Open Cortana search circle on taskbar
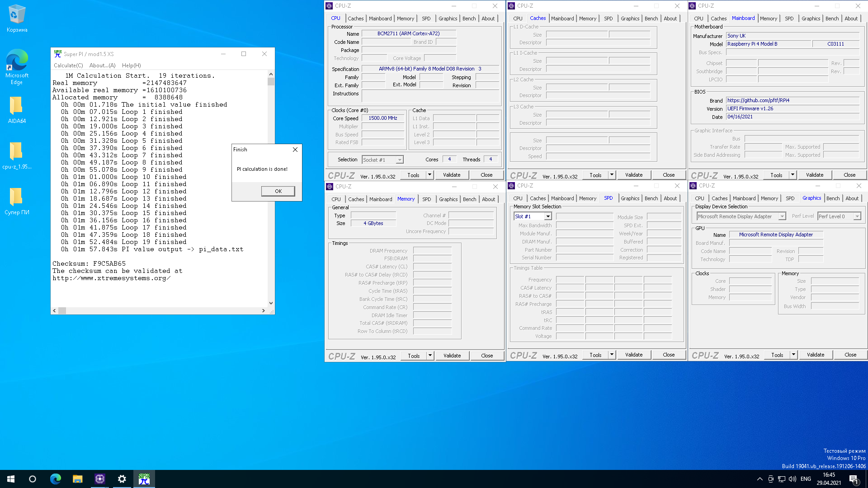The width and height of the screenshot is (868, 488). pos(33,479)
